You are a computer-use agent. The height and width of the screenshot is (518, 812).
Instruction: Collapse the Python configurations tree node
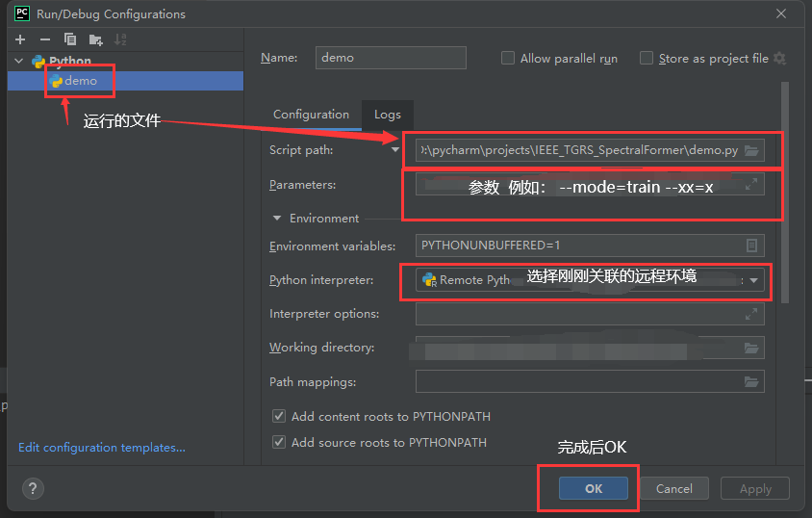click(19, 61)
